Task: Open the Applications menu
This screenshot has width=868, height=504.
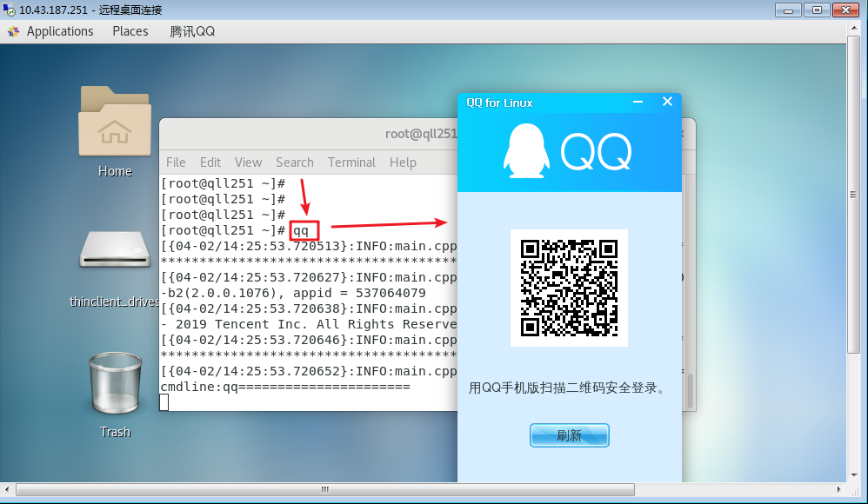Action: (x=60, y=31)
